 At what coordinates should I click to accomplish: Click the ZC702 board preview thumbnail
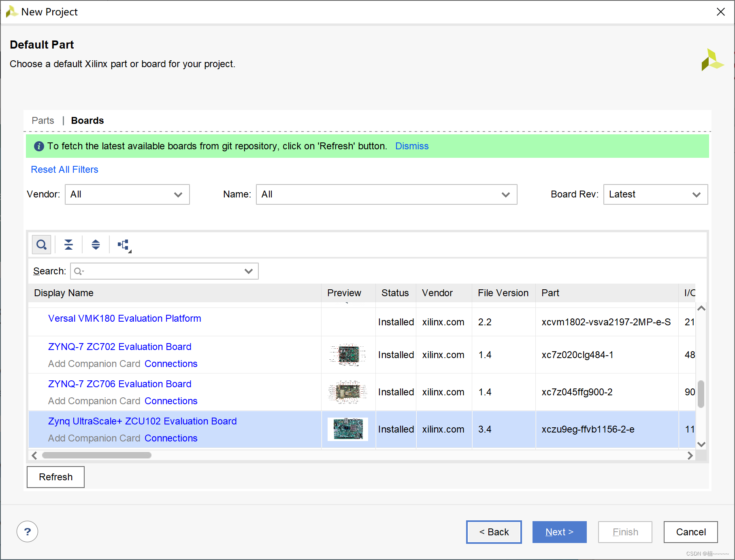tap(348, 355)
